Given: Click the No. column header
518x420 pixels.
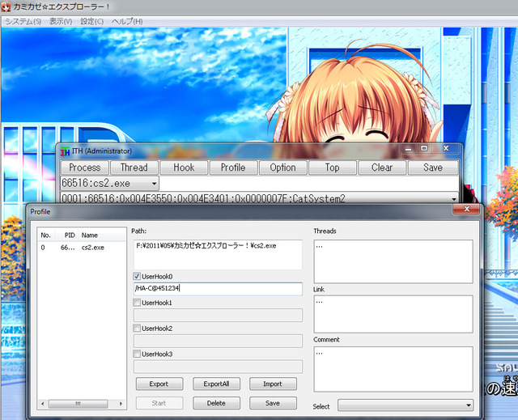Looking at the screenshot, I should [48, 235].
